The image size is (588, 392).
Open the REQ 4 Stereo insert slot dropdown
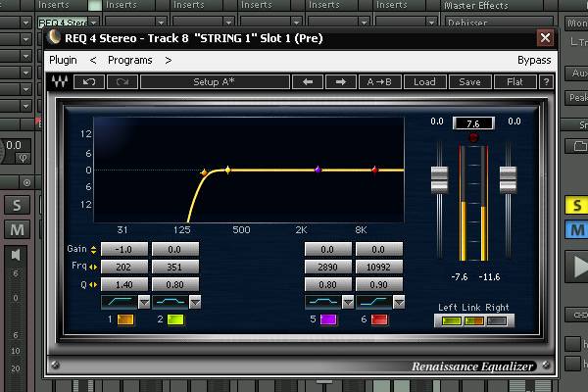[94, 23]
